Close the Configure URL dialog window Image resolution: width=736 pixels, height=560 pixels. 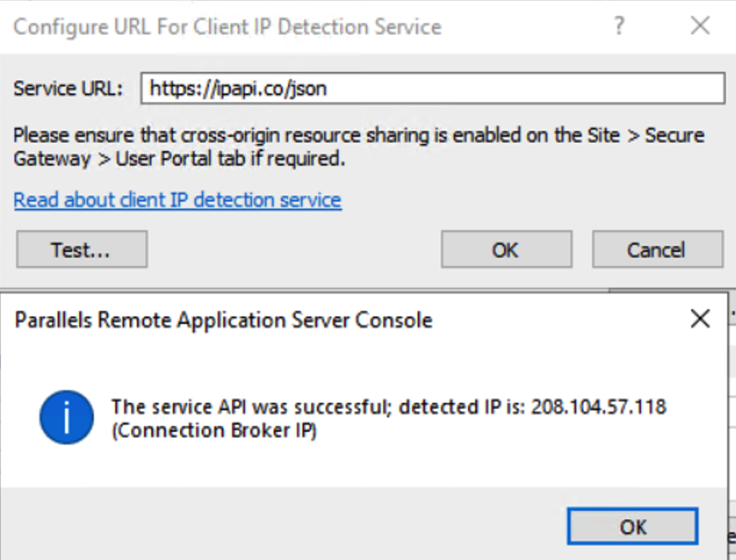(x=700, y=27)
